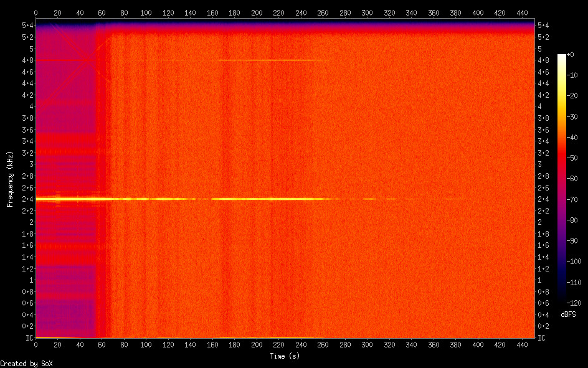Screen dimensions: 588x368
Task: Click the color scale bar at -60 level
Action: [x=562, y=179]
